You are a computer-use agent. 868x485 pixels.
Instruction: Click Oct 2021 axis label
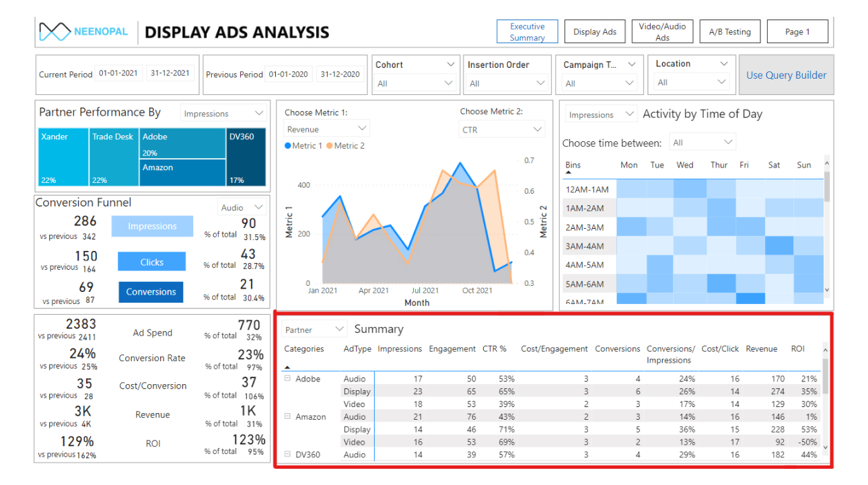point(477,291)
